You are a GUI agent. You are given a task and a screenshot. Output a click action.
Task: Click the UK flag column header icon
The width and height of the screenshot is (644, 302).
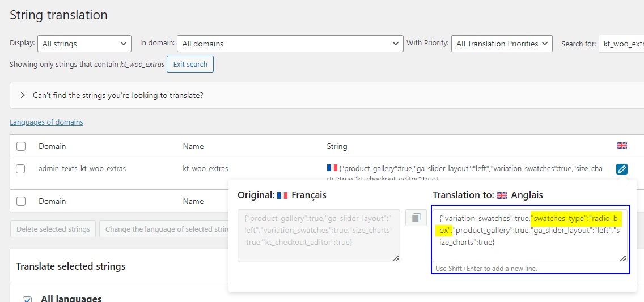coord(622,146)
